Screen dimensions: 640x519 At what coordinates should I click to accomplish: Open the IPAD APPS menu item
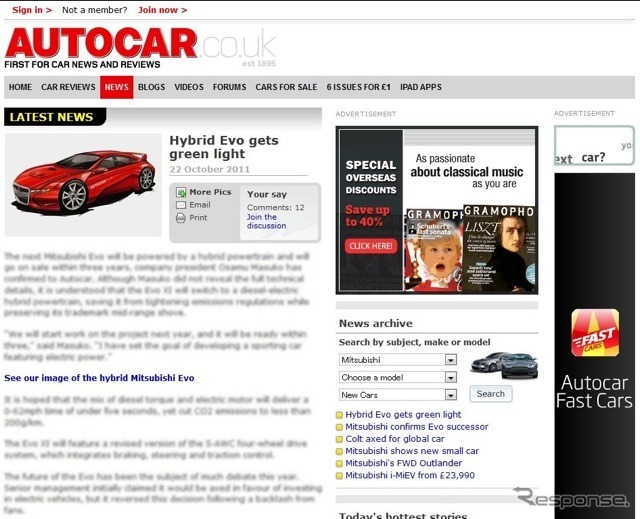[421, 87]
